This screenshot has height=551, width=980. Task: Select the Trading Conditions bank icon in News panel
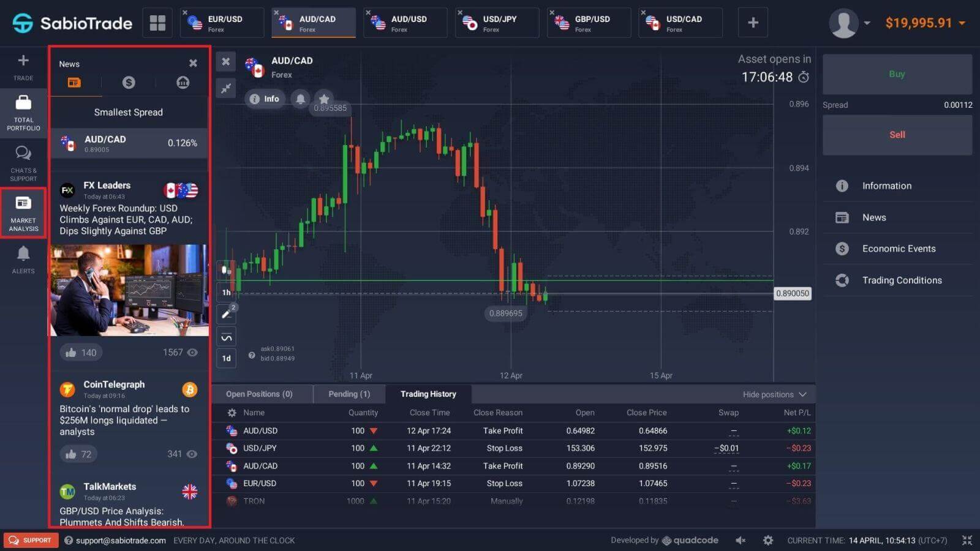pos(183,82)
